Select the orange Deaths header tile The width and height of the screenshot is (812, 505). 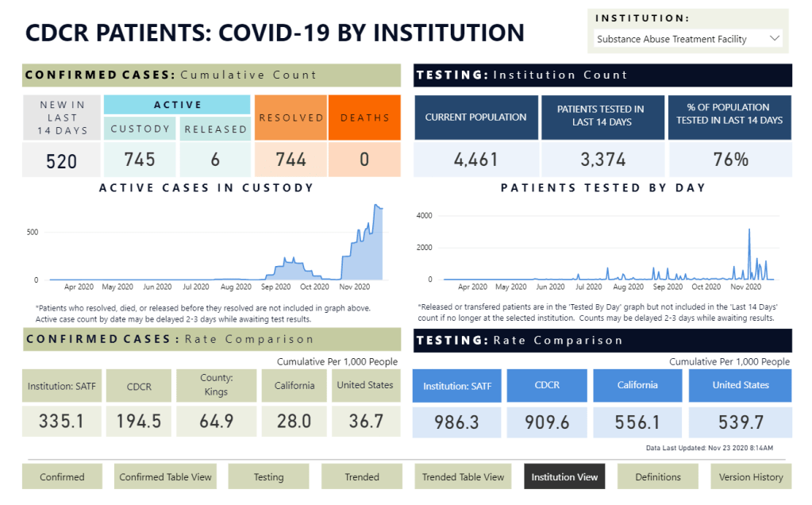coord(364,118)
